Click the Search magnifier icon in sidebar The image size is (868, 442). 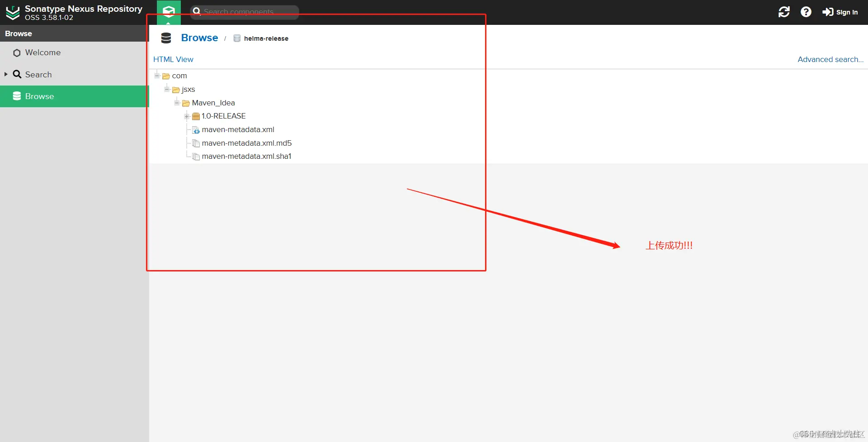click(x=17, y=74)
